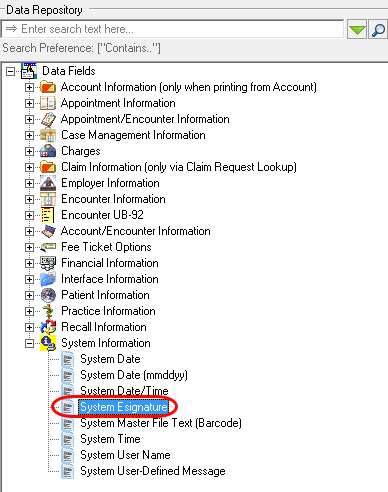Click the Employer Information icon

click(x=48, y=183)
